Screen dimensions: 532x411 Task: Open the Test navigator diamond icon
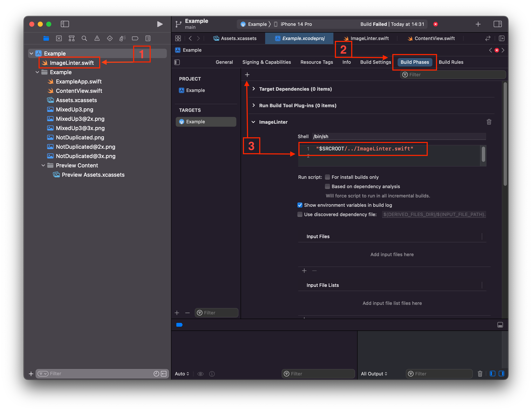click(x=110, y=38)
